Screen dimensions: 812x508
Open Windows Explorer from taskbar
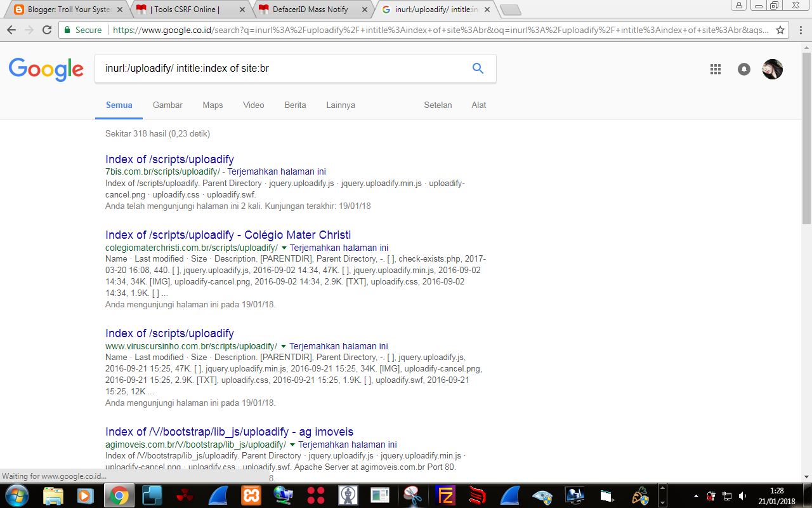pyautogui.click(x=53, y=495)
